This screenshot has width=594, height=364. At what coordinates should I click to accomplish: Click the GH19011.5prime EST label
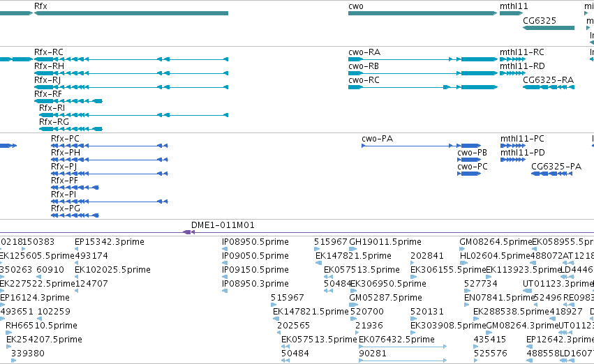(x=385, y=242)
